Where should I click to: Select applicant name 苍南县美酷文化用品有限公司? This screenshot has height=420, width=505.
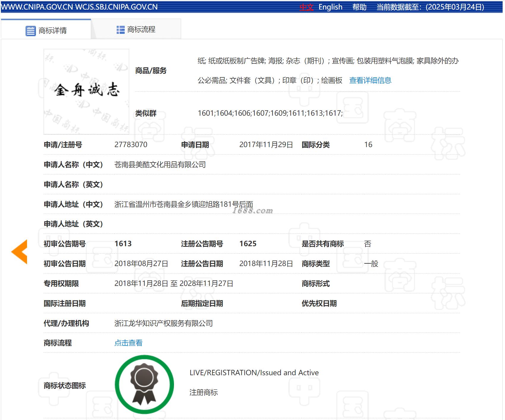point(160,165)
